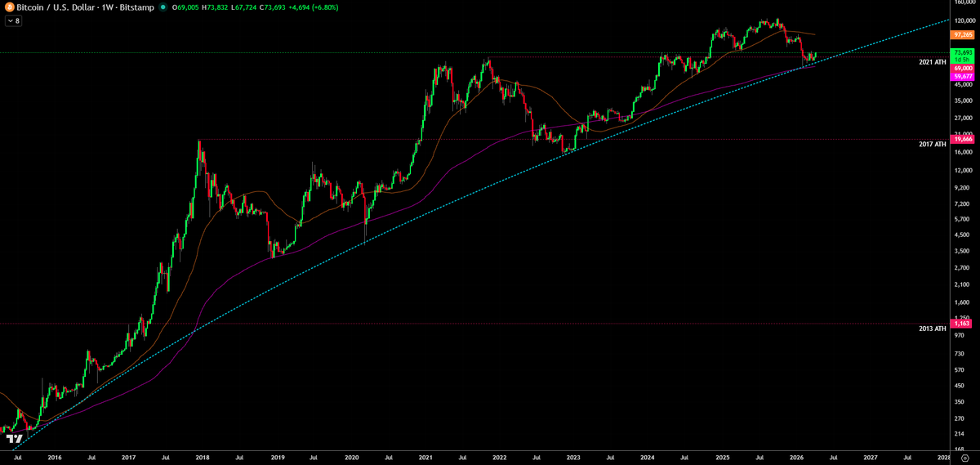Select the 2013 ATH line label
Viewport: 980px width, 465px height.
[x=932, y=329]
